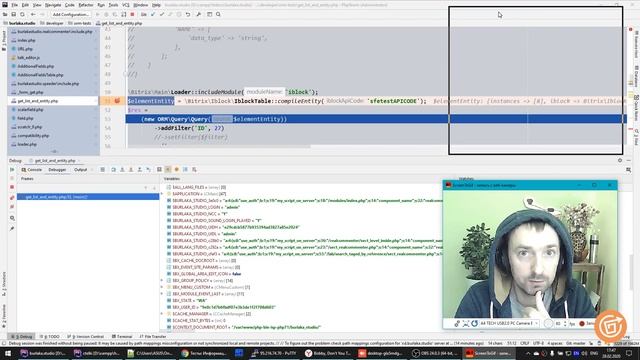Click View Breakpoints icon in debug sidebar
The height and width of the screenshot is (360, 640).
(x=12, y=198)
